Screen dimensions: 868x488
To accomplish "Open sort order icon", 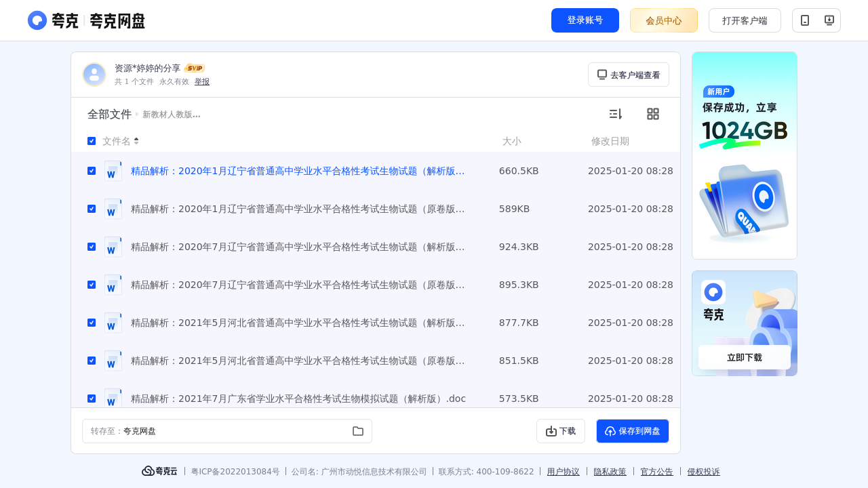I will (615, 114).
